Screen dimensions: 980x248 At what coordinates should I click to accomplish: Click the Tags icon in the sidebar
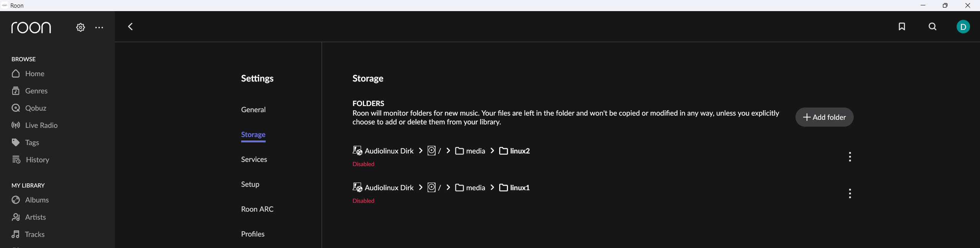(x=16, y=142)
